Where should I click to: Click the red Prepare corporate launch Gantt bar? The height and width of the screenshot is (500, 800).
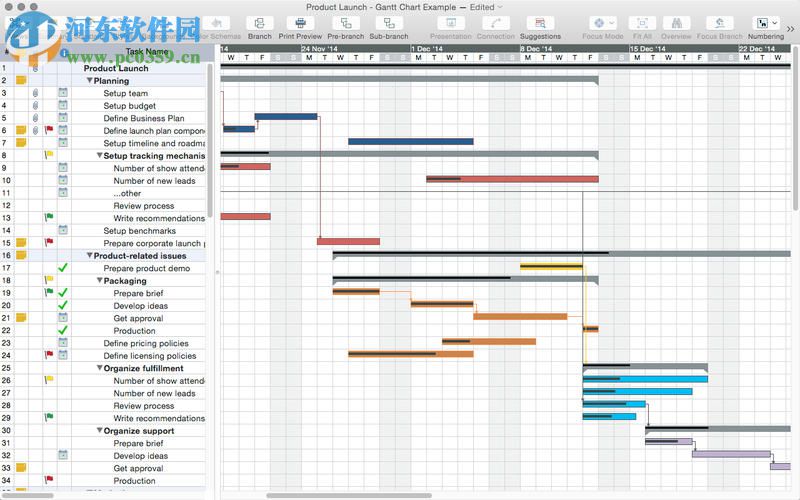(x=348, y=241)
